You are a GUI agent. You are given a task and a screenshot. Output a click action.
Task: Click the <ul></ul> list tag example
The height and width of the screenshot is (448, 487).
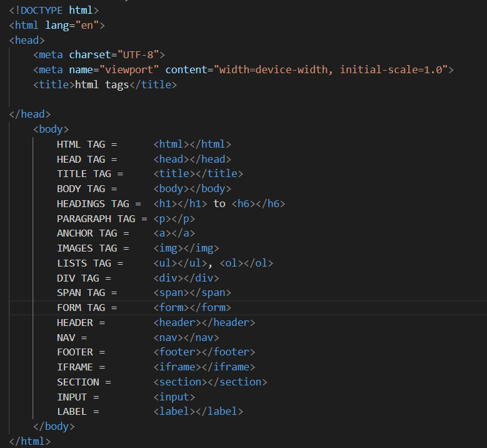tap(180, 263)
